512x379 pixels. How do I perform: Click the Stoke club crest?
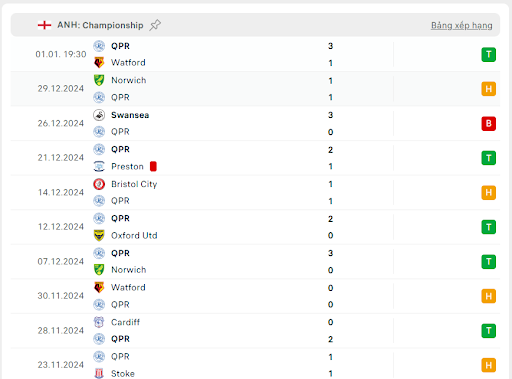coord(99,373)
